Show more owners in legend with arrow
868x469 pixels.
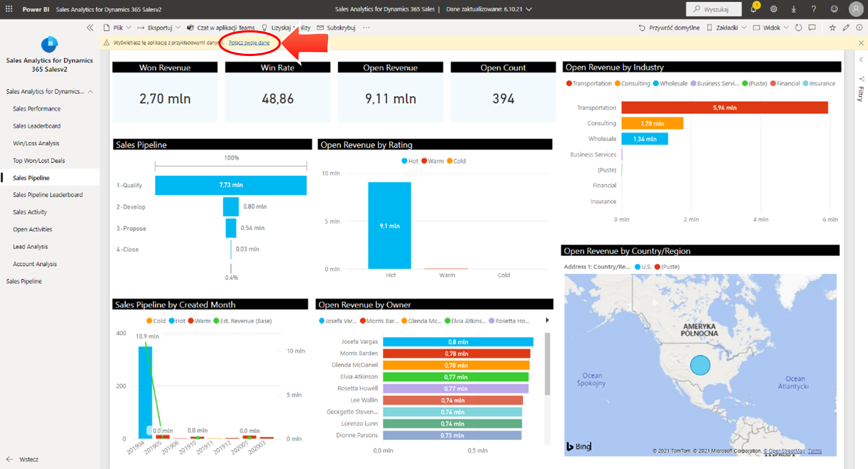pyautogui.click(x=547, y=320)
